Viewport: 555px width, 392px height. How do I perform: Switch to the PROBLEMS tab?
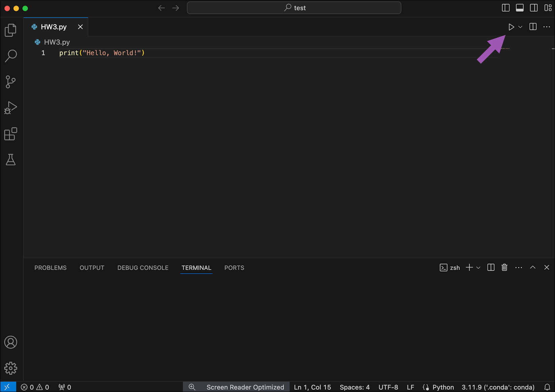click(50, 268)
